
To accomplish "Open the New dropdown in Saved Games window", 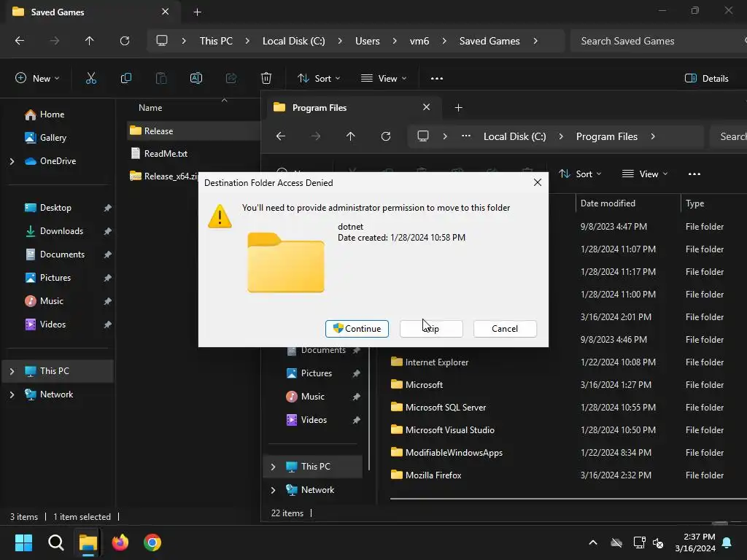I will tap(37, 78).
